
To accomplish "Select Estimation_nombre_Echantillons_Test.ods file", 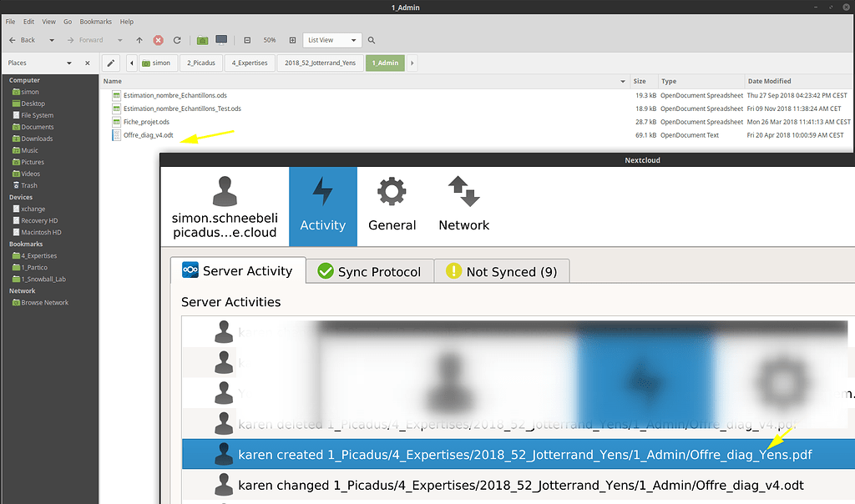I will point(182,109).
